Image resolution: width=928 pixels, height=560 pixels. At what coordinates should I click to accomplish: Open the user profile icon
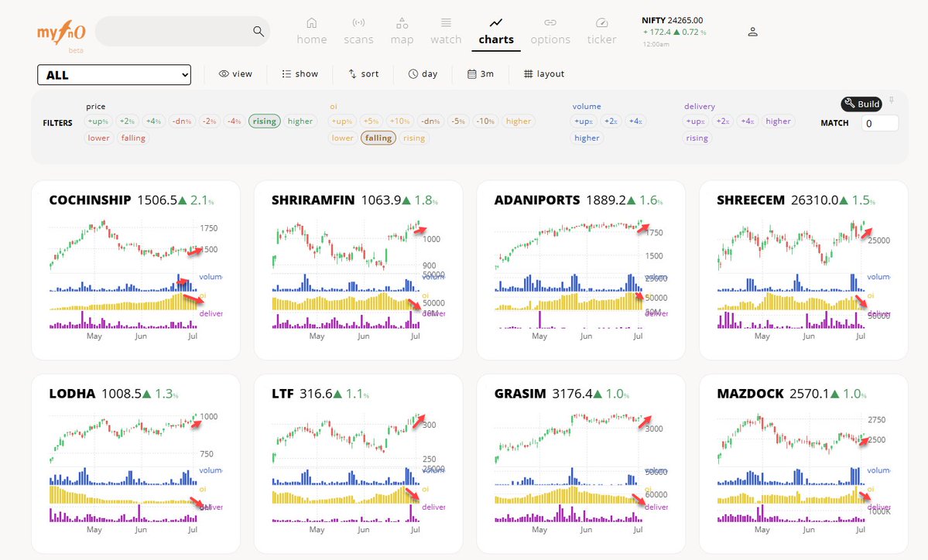click(x=752, y=32)
